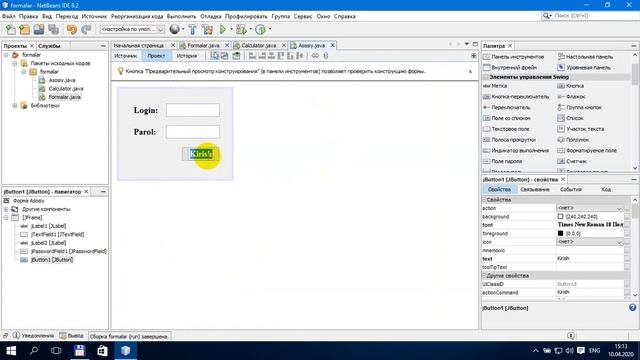Select the Поле пароля palette item
The image size is (640, 360).
pos(502,161)
